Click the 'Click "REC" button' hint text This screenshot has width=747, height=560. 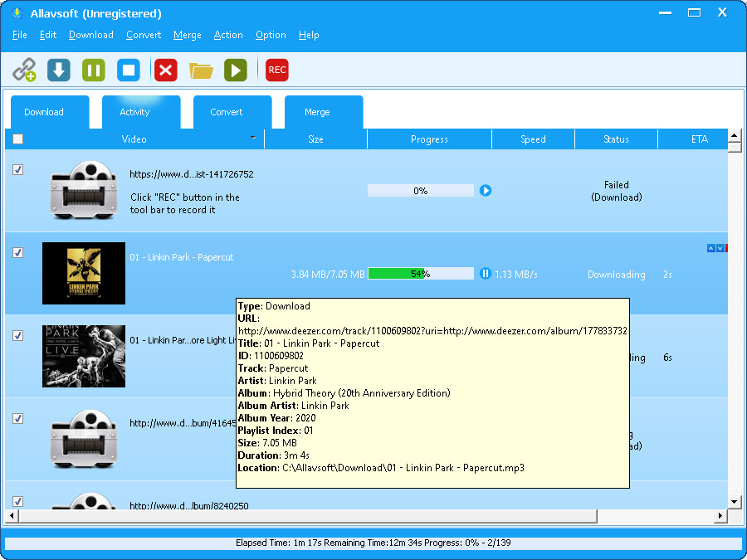[x=185, y=203]
